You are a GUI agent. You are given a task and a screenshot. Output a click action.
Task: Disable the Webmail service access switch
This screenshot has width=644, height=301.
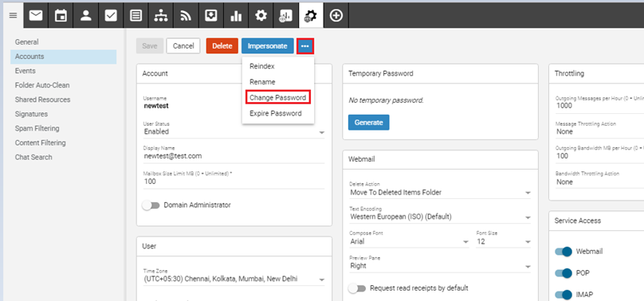pyautogui.click(x=563, y=252)
